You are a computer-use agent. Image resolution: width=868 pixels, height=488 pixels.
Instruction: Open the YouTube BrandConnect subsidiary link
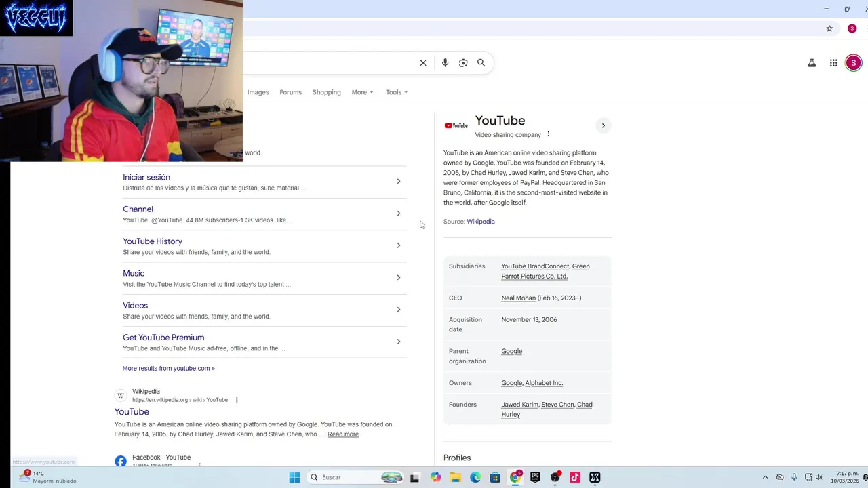coord(535,266)
